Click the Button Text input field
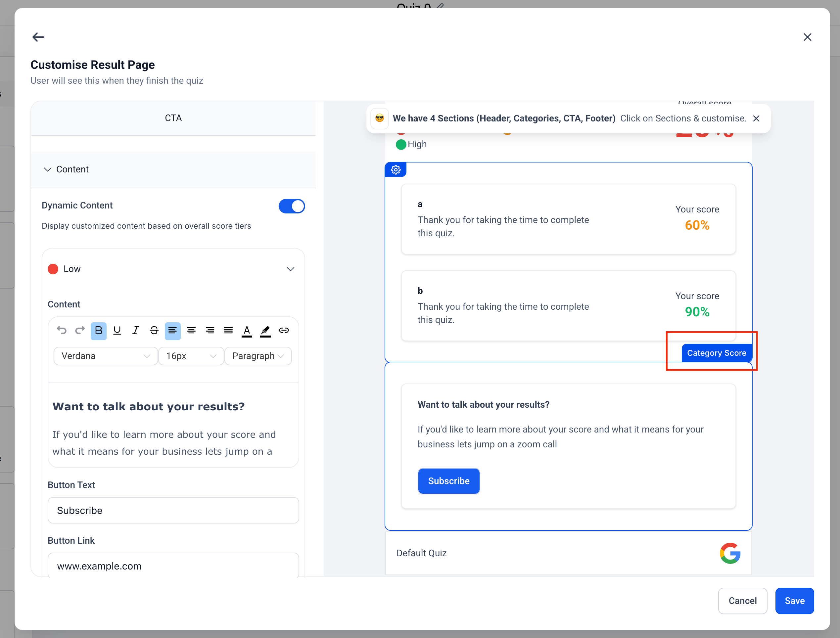 (173, 510)
